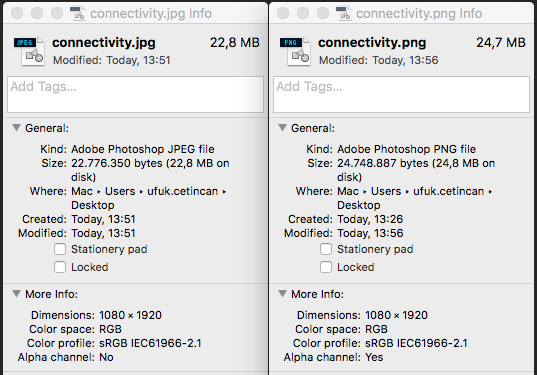Select the connectivity.jpg file name text
The image size is (537, 375).
tap(104, 43)
